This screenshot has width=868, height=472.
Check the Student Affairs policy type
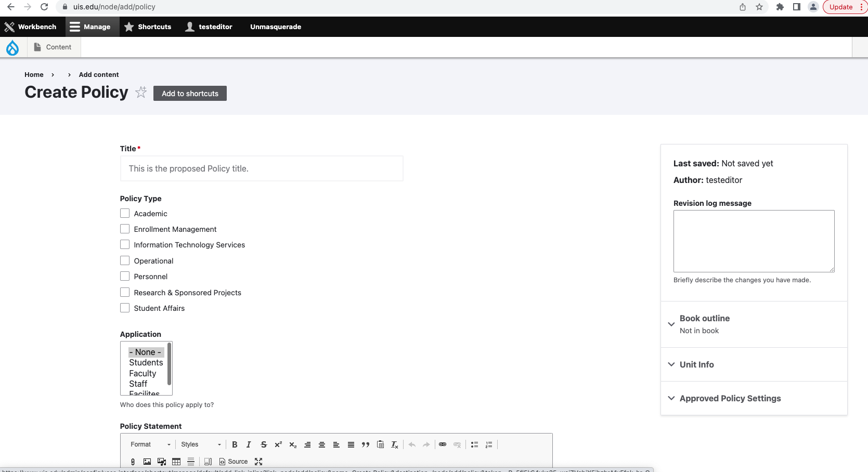pos(125,308)
